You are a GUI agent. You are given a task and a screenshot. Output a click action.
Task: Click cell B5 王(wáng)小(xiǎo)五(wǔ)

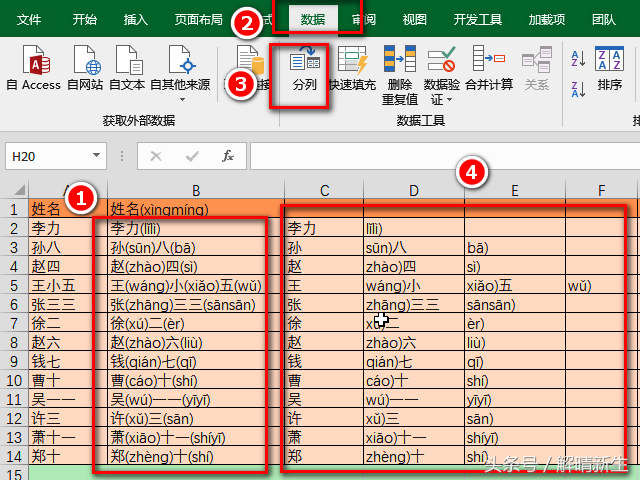(196, 285)
